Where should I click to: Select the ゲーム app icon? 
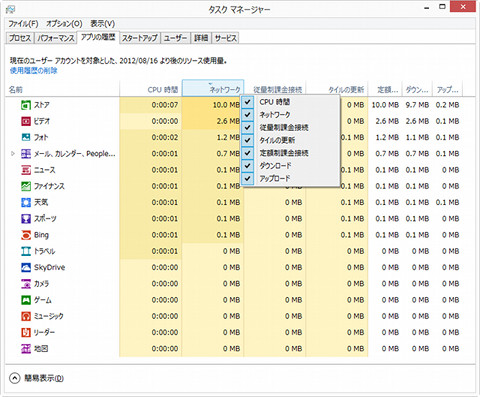click(26, 300)
